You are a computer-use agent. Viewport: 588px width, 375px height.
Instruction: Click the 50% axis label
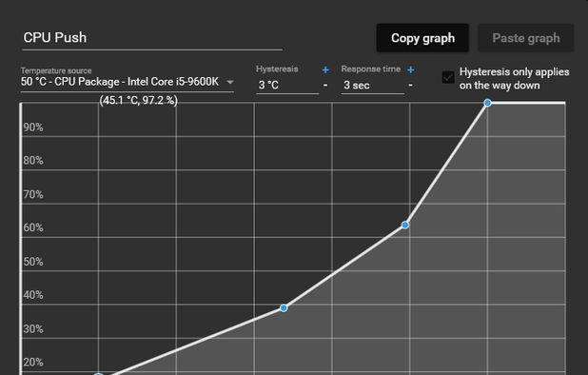(x=33, y=262)
